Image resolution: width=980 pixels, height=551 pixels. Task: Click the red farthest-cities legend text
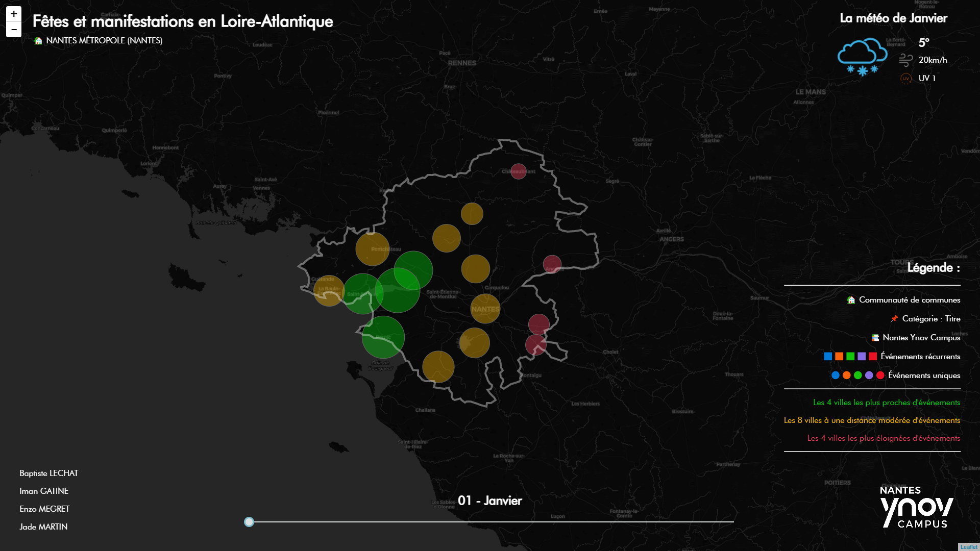[x=883, y=438]
